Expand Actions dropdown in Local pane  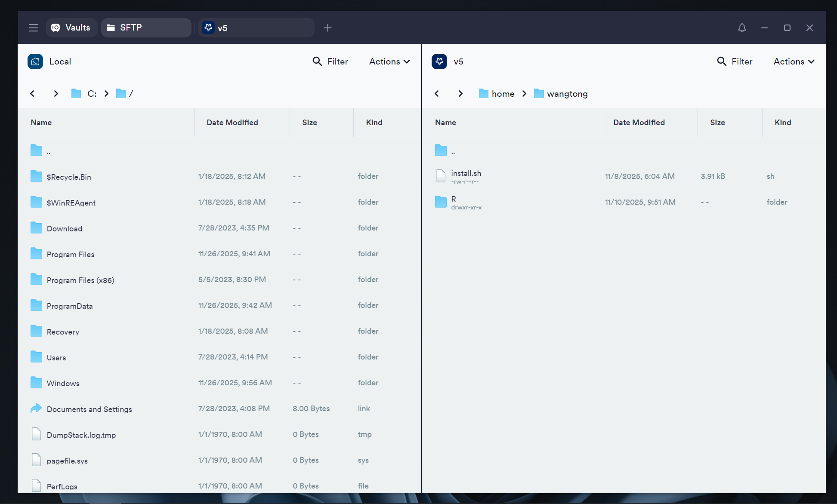coord(389,61)
